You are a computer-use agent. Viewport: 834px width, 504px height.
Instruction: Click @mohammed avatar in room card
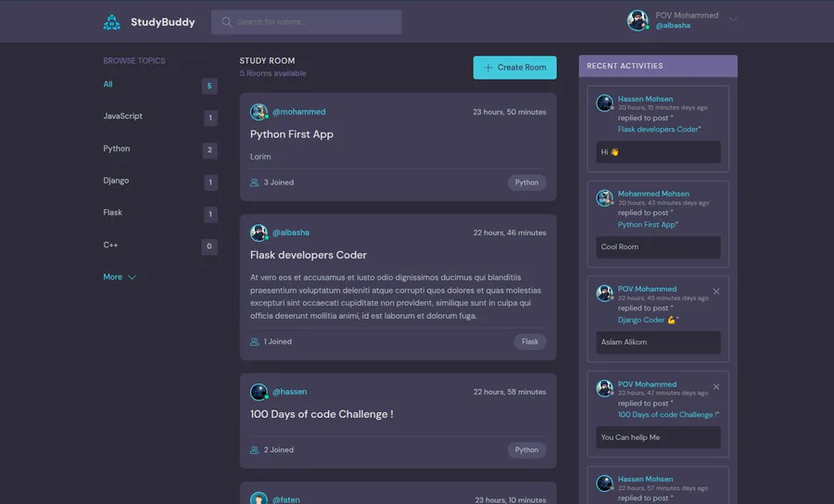(259, 112)
